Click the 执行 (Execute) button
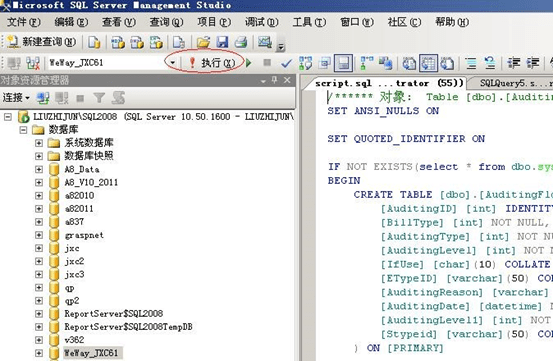The width and height of the screenshot is (553, 361). pyautogui.click(x=212, y=63)
